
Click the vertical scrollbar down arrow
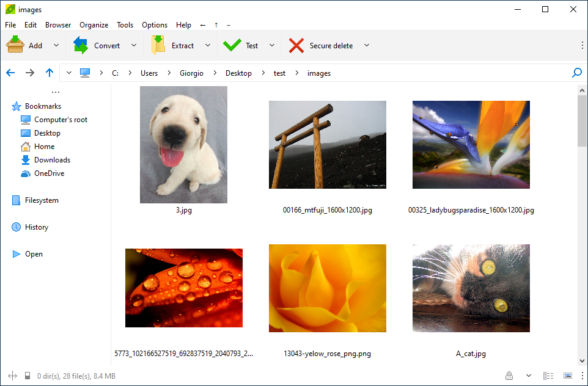[x=582, y=361]
